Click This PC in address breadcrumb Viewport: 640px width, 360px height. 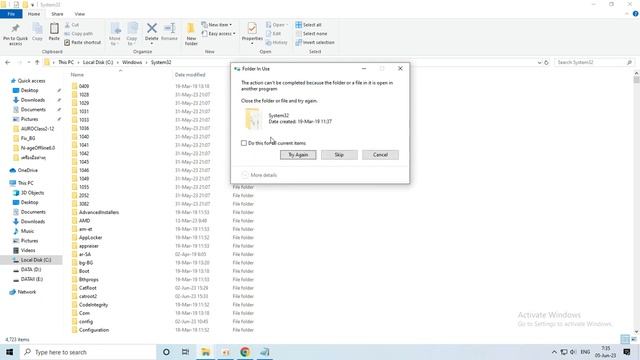tap(66, 62)
